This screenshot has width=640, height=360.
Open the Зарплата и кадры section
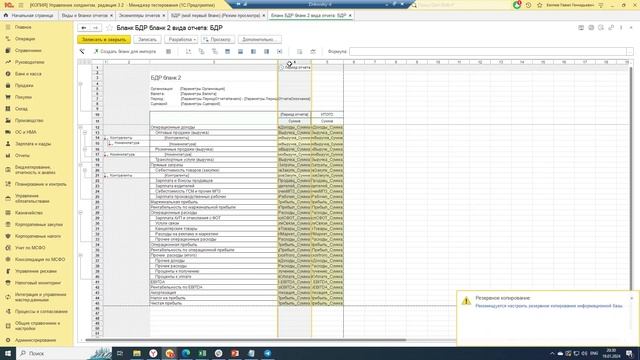33,144
